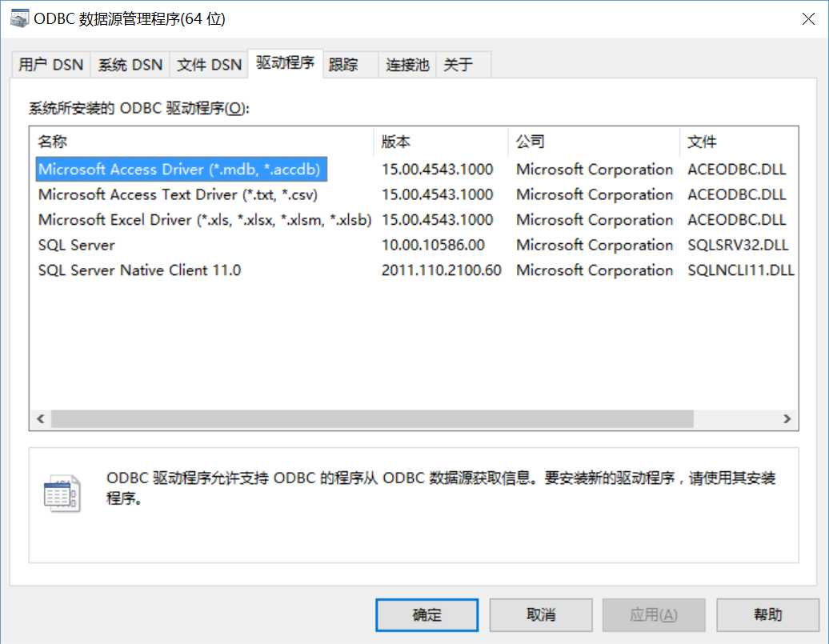The height and width of the screenshot is (644, 829).
Task: Click the SQLNCLI11.DLL file cell
Action: click(741, 270)
